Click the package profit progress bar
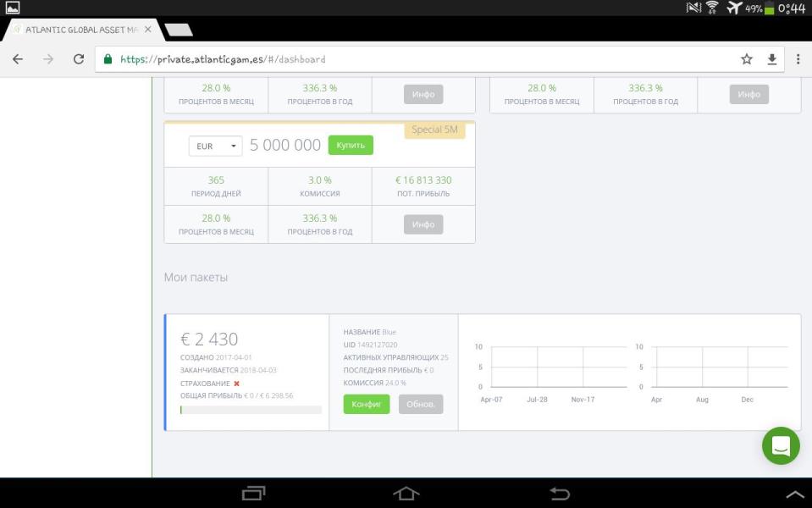This screenshot has height=508, width=812. click(251, 410)
